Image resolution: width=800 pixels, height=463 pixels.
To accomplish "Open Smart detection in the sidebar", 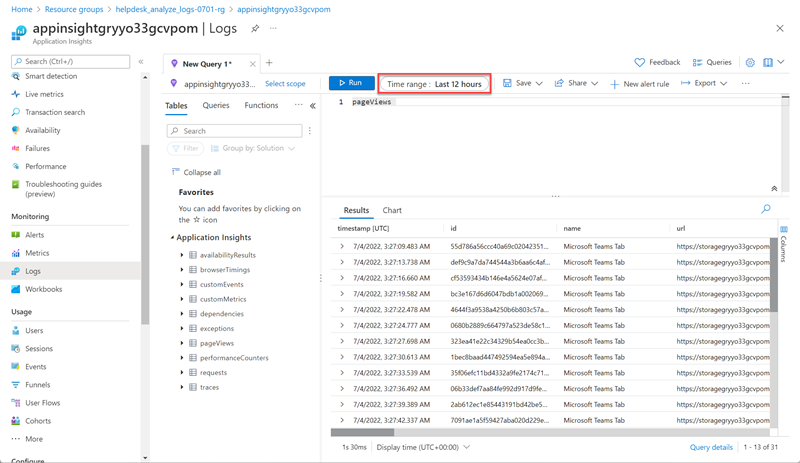I will click(x=51, y=76).
